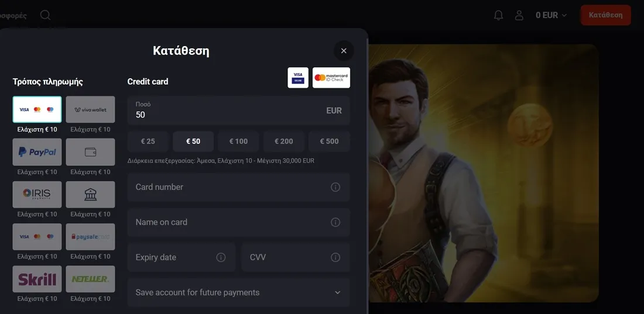Image resolution: width=644 pixels, height=314 pixels.
Task: Pick the bank transfer building icon
Action: 90,195
